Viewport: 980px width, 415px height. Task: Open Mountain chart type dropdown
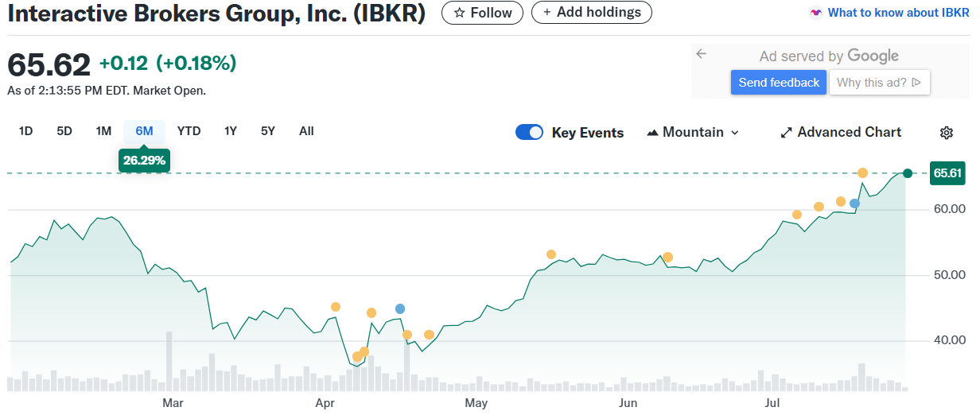tap(693, 133)
